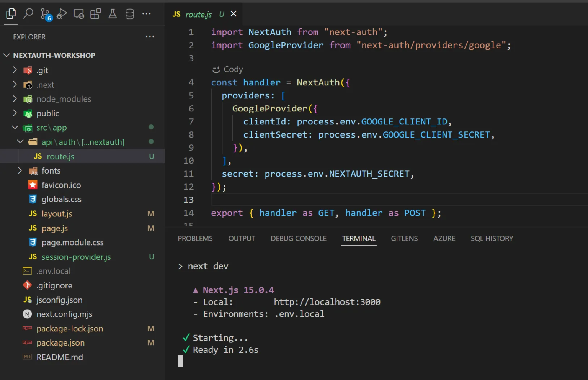Open the PROBLEMS panel tab
The image size is (588, 380).
pos(195,238)
